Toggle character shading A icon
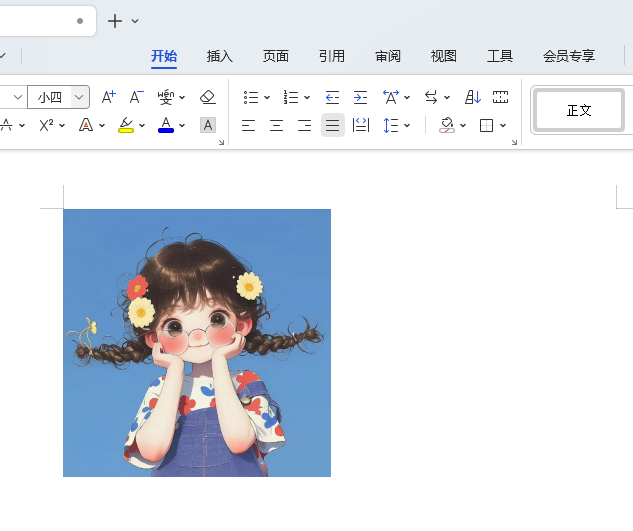633x531 pixels. [208, 126]
